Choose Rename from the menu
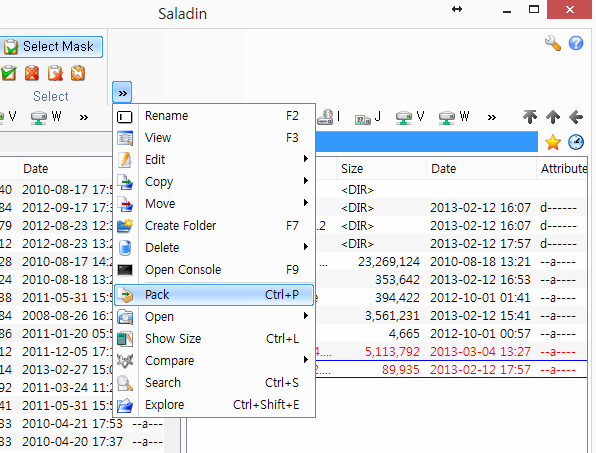 click(x=214, y=116)
